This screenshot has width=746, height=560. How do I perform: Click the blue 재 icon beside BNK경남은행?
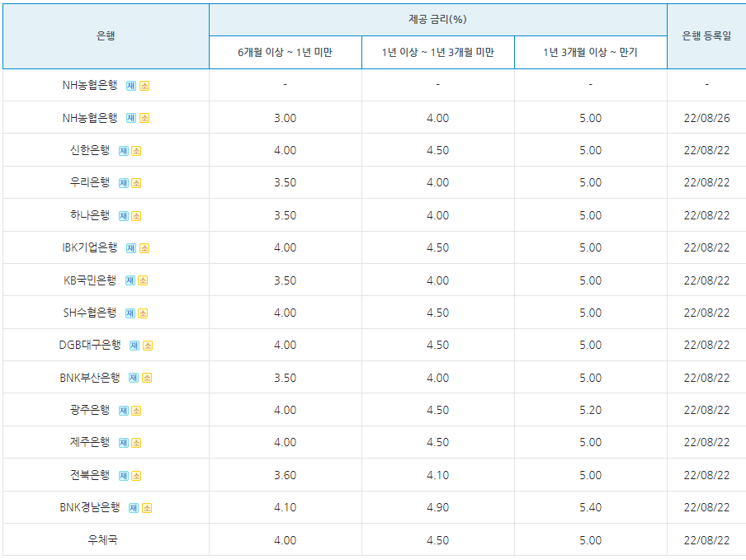point(134,509)
